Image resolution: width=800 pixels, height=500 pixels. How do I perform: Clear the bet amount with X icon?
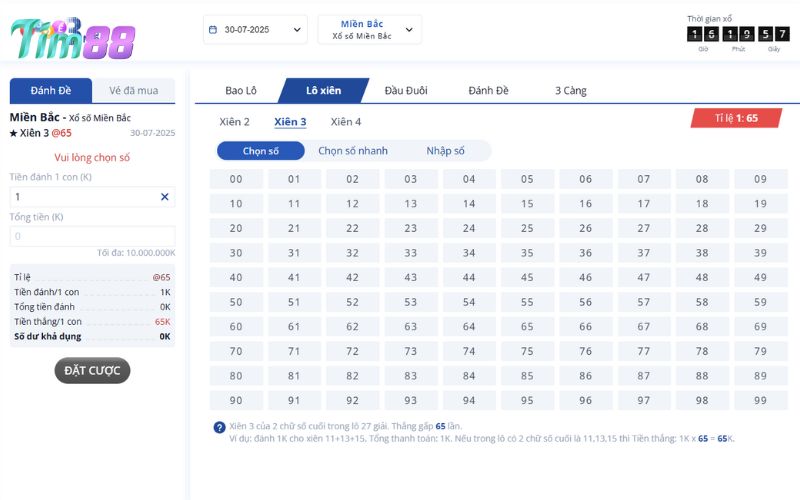point(164,197)
